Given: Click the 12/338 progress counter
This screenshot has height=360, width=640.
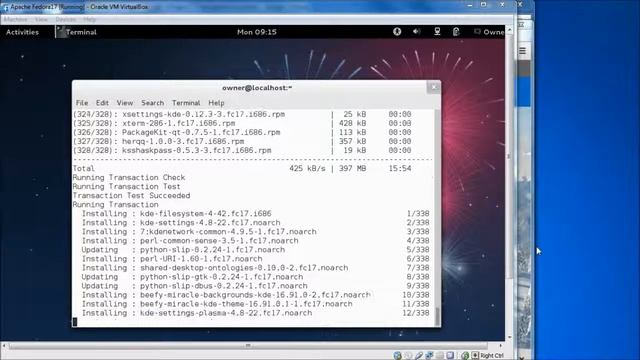Looking at the screenshot, I should click(x=416, y=313).
